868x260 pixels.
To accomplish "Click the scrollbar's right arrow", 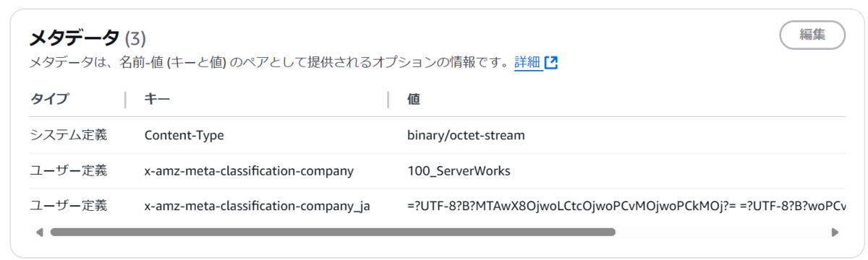I will (x=835, y=233).
